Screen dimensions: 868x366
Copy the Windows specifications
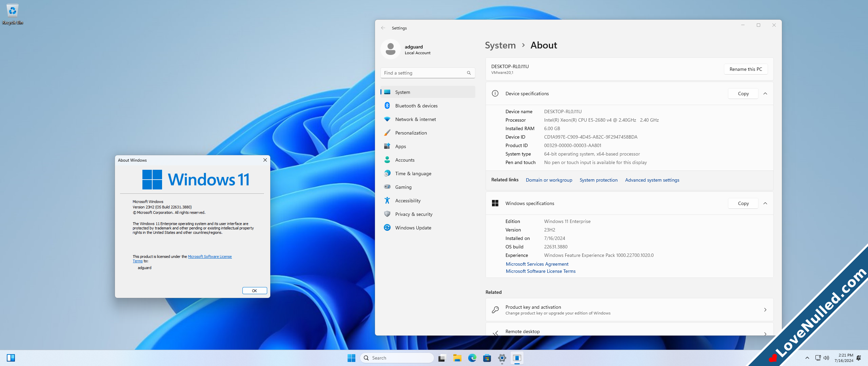(743, 203)
